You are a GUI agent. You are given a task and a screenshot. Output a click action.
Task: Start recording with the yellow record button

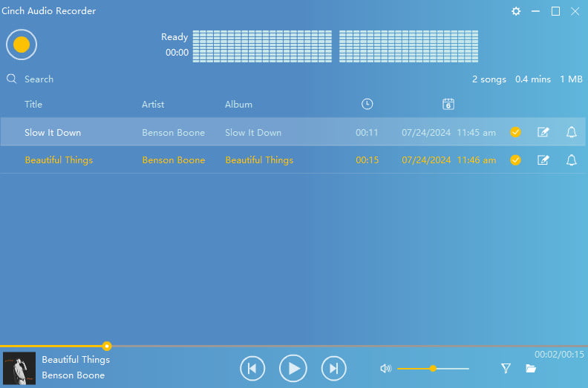pyautogui.click(x=22, y=45)
